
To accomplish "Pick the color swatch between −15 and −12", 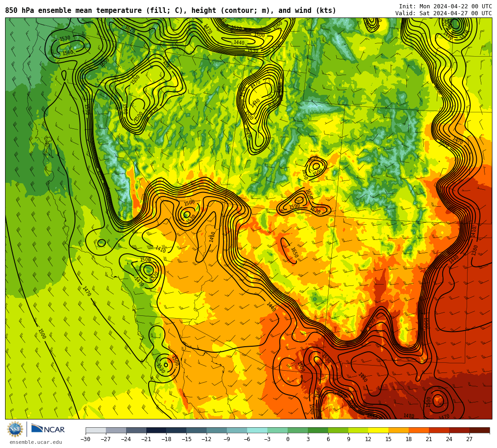I will click(197, 430).
